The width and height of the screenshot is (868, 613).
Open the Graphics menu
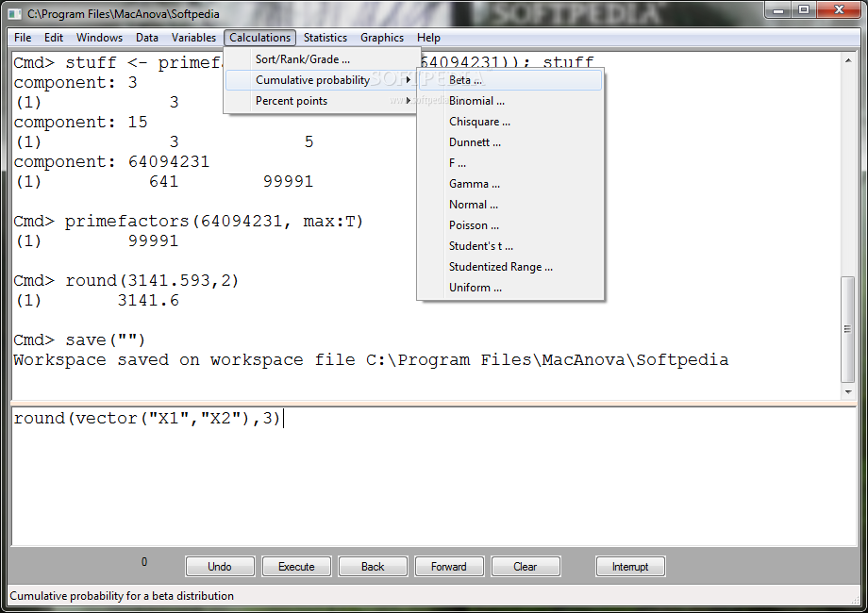(382, 38)
